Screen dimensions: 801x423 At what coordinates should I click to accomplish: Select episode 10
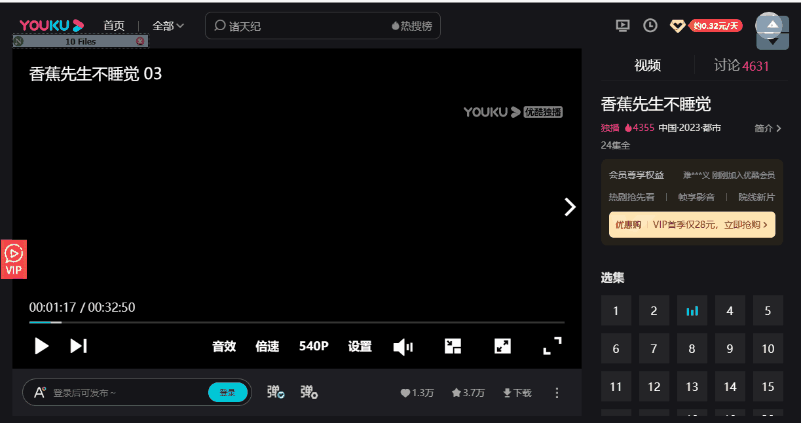(768, 348)
